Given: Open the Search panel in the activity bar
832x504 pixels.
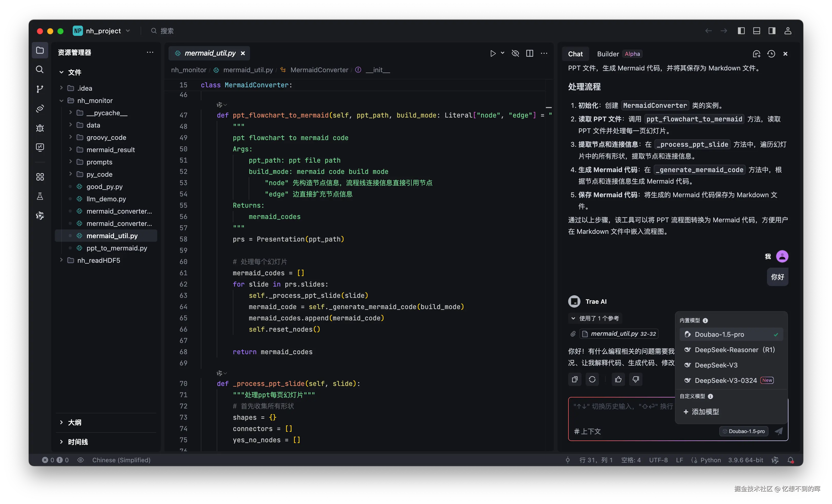Looking at the screenshot, I should (40, 70).
